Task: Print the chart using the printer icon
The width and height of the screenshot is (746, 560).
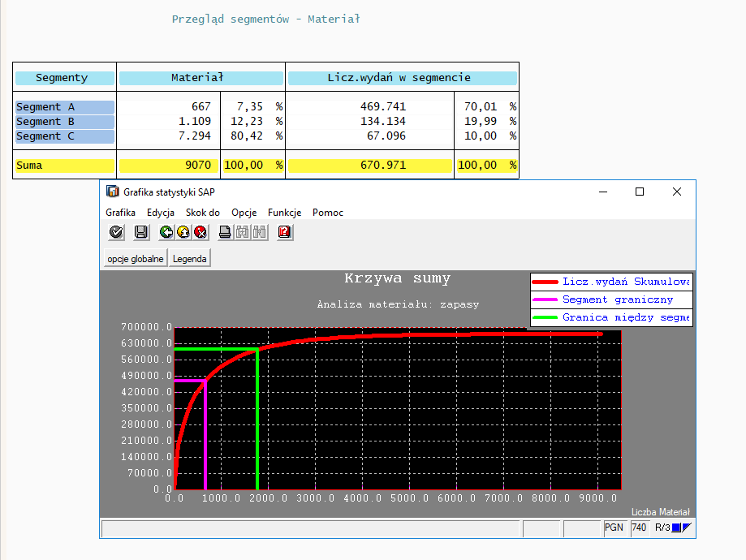Action: click(x=226, y=232)
